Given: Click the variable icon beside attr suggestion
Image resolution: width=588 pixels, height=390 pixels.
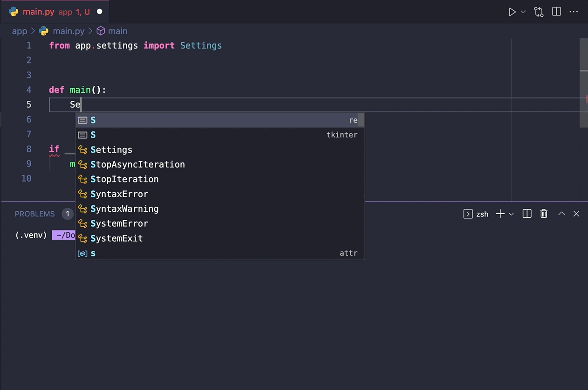Looking at the screenshot, I should click(82, 253).
